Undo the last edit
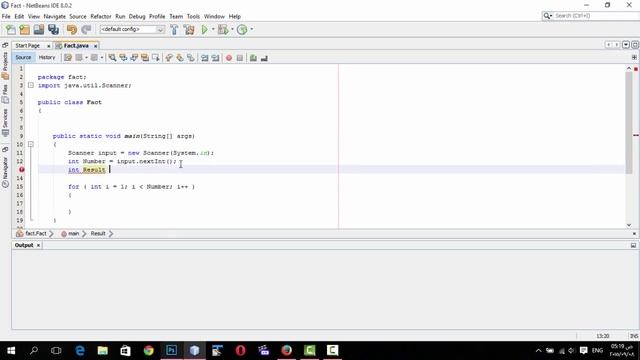Image resolution: width=640 pixels, height=360 pixels. point(72,29)
